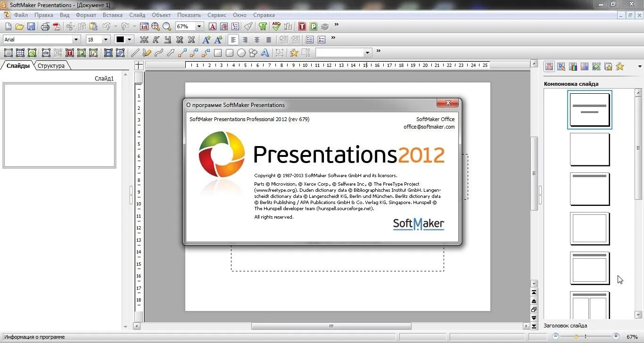Open the Слайд menu
The height and width of the screenshot is (343, 644).
pos(137,15)
